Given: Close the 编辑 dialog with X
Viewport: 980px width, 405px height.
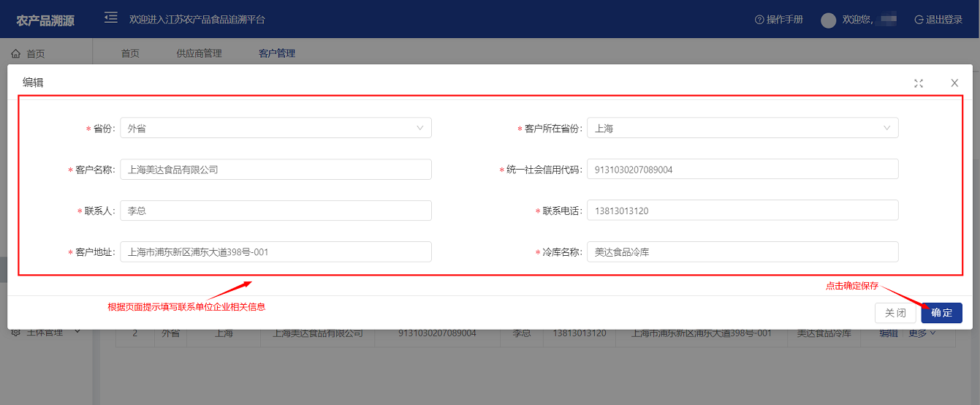Looking at the screenshot, I should pyautogui.click(x=954, y=83).
